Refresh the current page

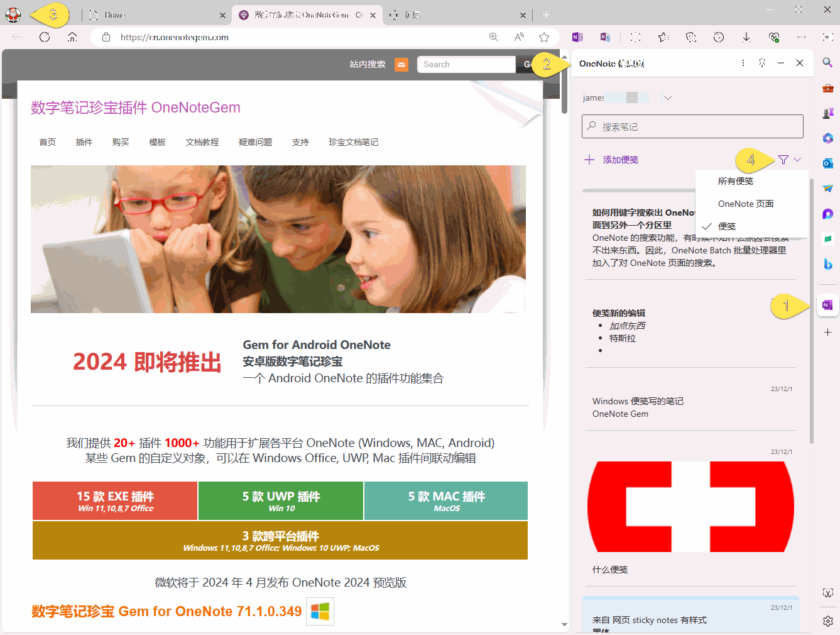(45, 37)
